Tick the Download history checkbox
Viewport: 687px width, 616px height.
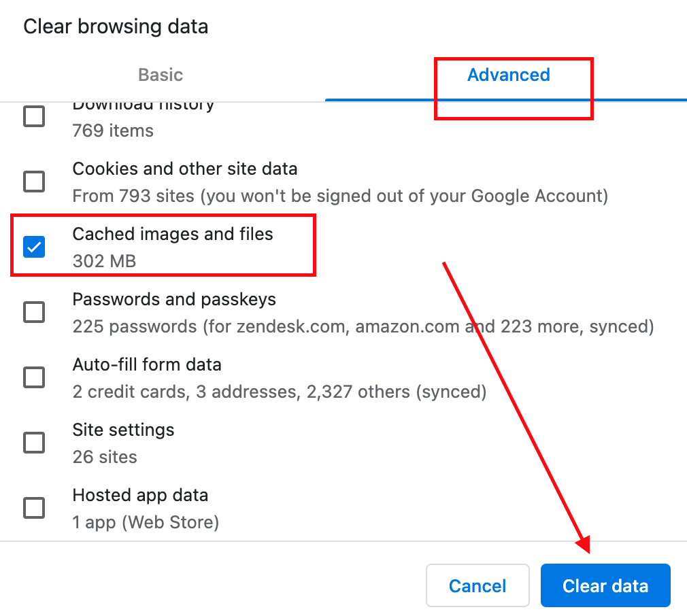pos(34,116)
